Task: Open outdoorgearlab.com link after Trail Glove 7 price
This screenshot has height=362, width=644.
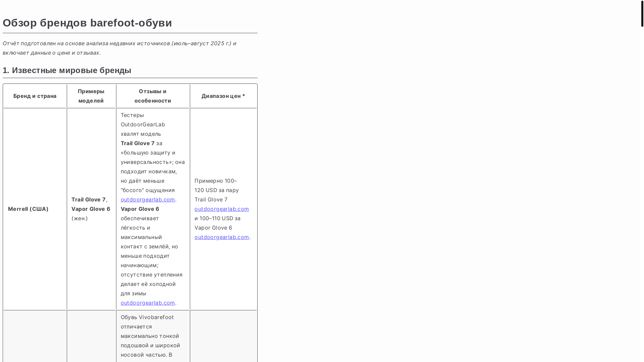Action: (x=222, y=209)
